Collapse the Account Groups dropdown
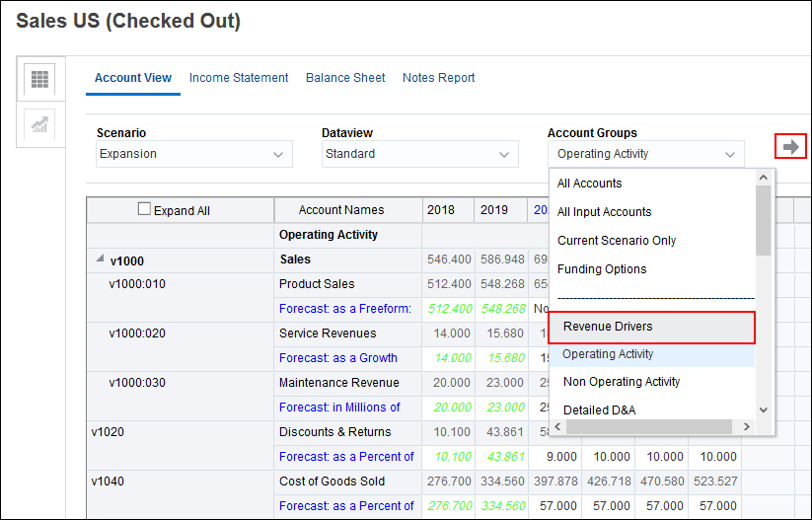This screenshot has height=520, width=812. click(x=730, y=154)
